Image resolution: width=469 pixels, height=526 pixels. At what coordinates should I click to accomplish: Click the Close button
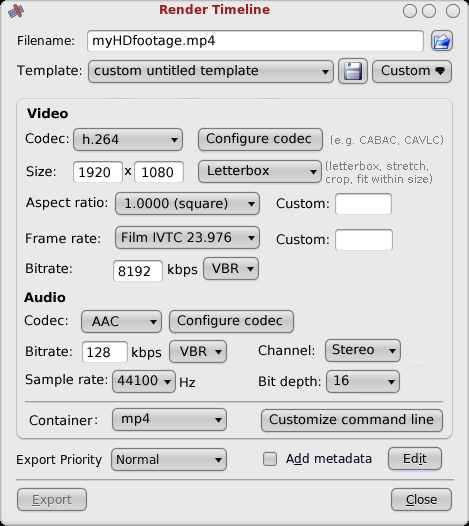click(x=421, y=500)
